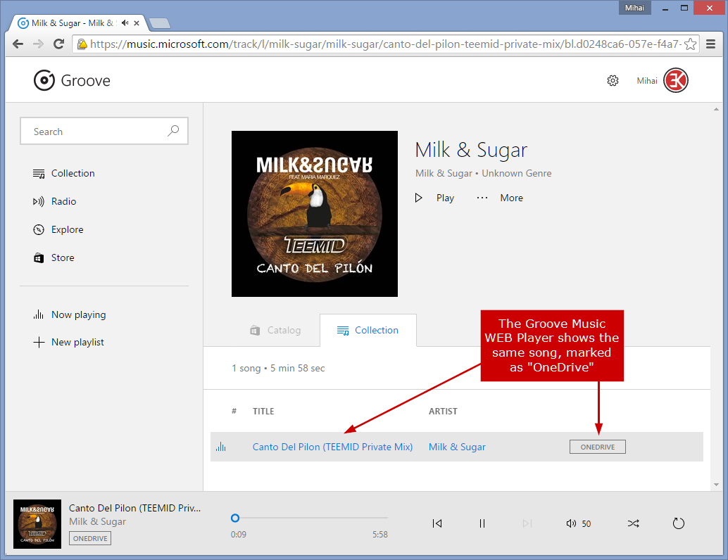This screenshot has width=728, height=560.
Task: Click the Milk & Sugar artist link
Action: click(457, 447)
